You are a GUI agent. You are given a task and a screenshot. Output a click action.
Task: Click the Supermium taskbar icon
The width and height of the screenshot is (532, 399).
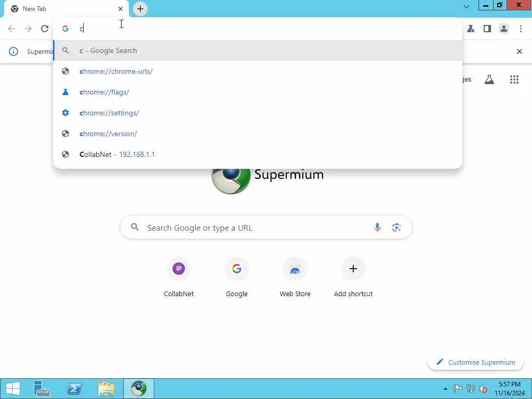[x=138, y=389]
